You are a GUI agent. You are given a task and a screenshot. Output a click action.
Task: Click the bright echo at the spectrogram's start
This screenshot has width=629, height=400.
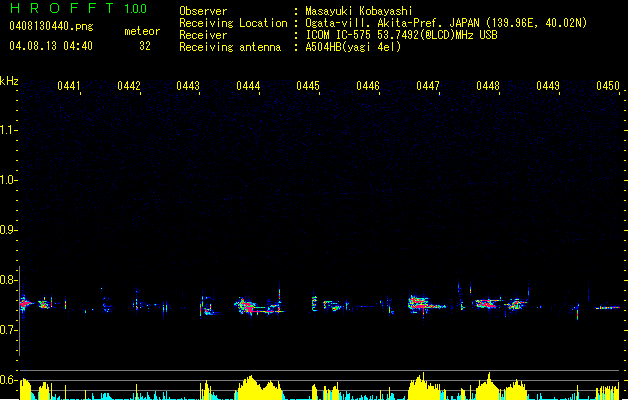[26, 304]
